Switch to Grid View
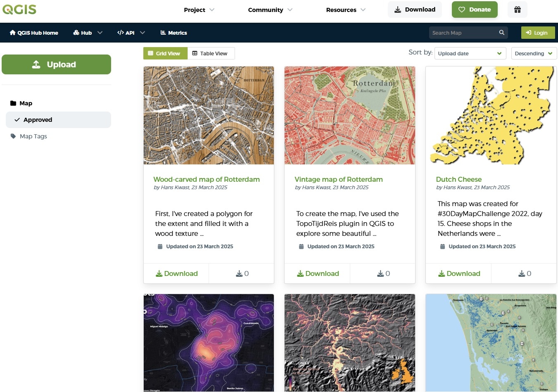 point(165,53)
